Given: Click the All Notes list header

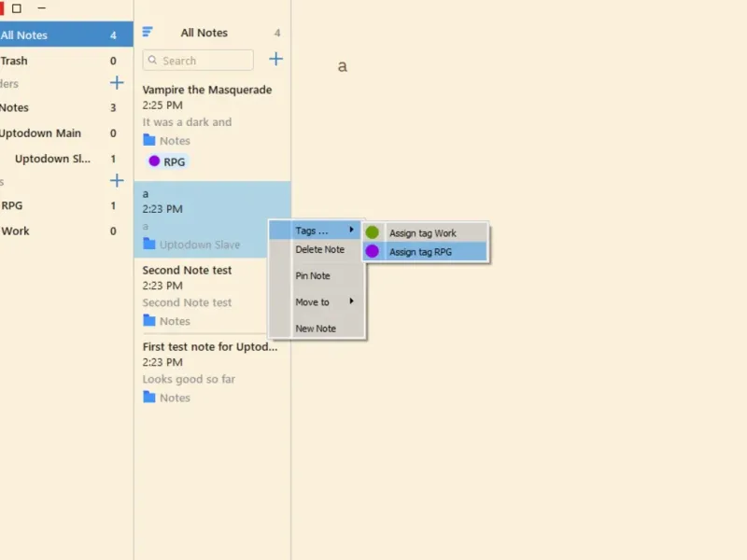Looking at the screenshot, I should point(204,33).
